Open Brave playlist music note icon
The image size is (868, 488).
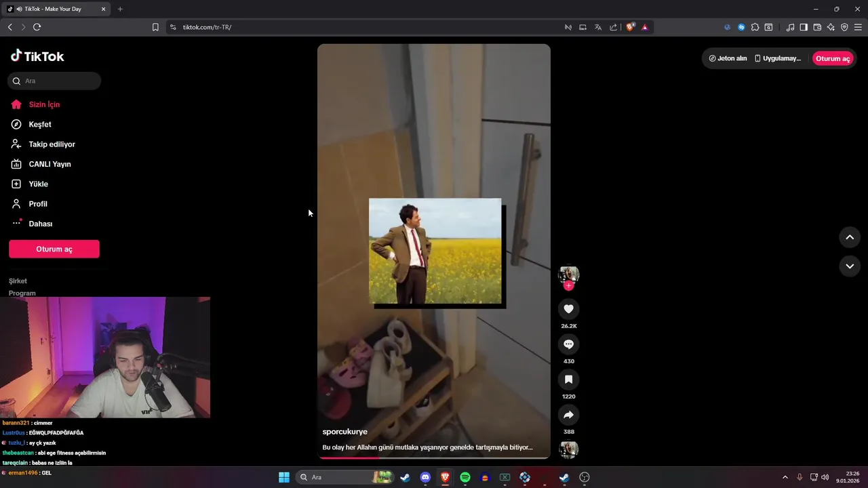(790, 27)
